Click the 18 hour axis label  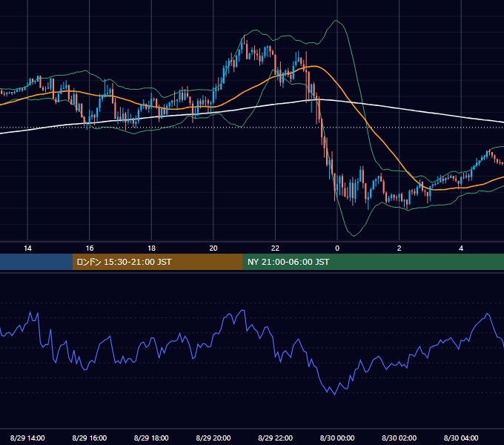coord(151,248)
